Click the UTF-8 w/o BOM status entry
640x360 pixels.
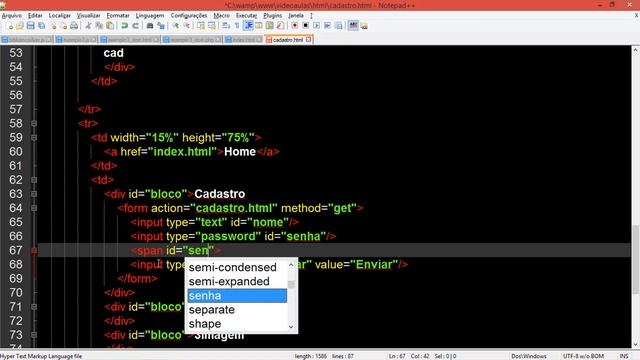[583, 356]
